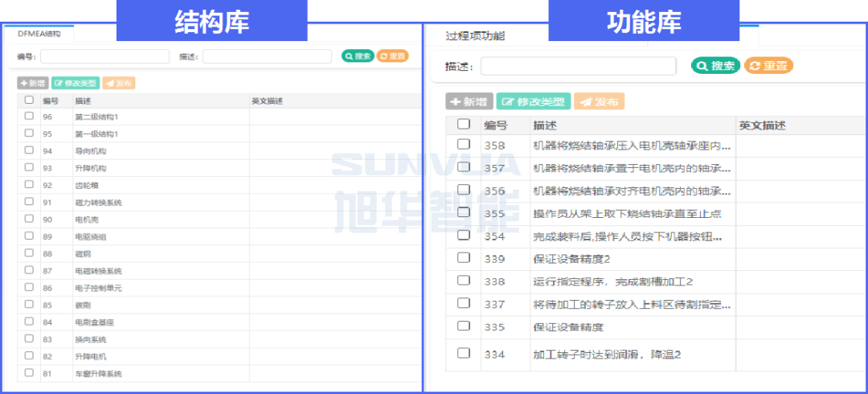Click 搜索 button in function library panel

click(x=715, y=66)
